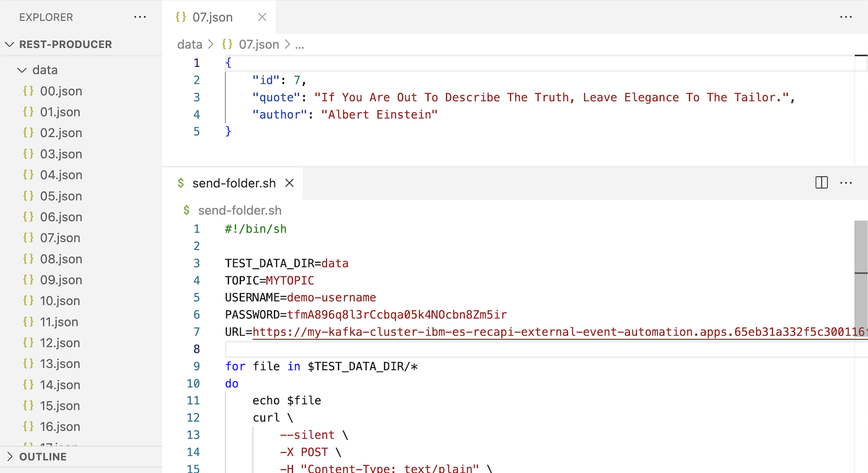Click the split editor icon
Screen dimensions: 868x473
point(821,183)
